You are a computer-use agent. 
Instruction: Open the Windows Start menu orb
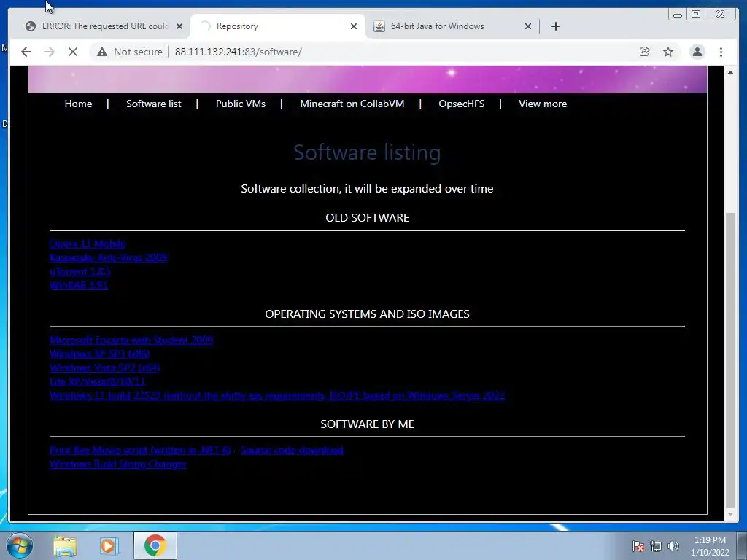point(20,545)
